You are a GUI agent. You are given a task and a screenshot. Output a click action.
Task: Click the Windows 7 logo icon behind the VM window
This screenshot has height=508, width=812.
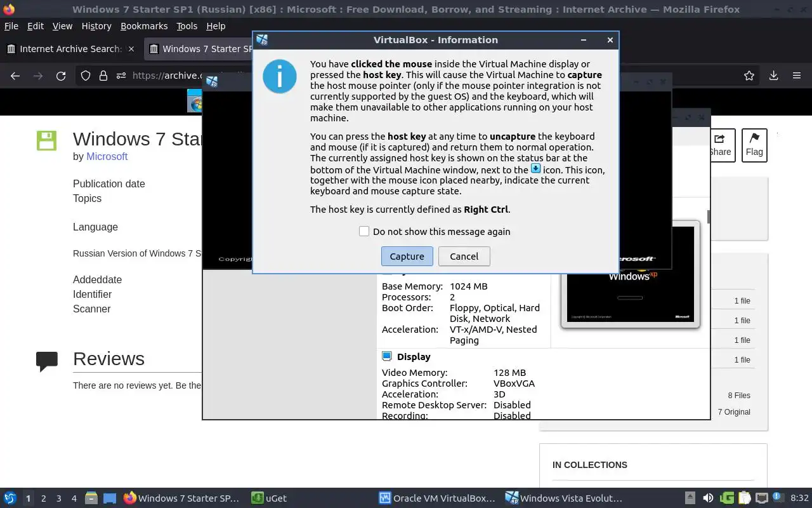coord(195,102)
